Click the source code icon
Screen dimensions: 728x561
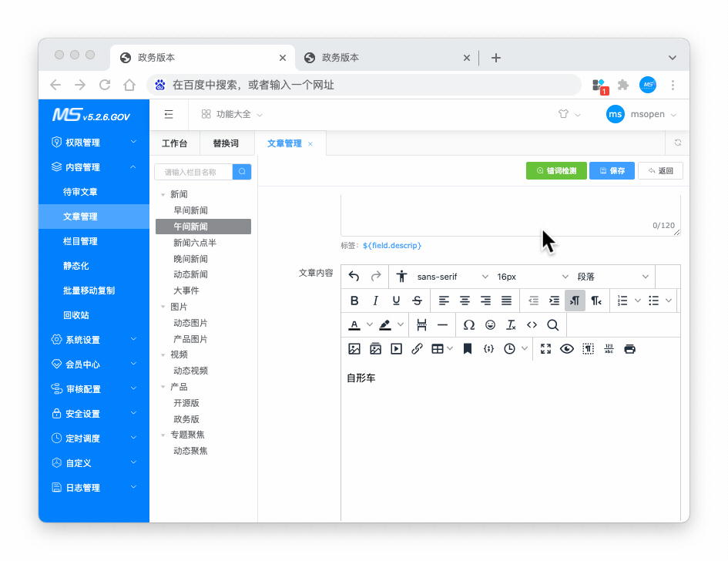click(x=532, y=325)
